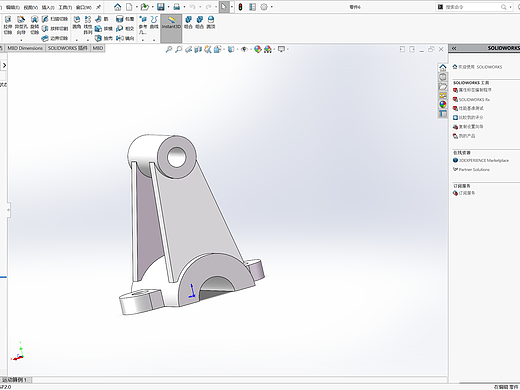The height and width of the screenshot is (390, 520).
Task: Open file properties icon next to traffic light
Action: (253, 7)
